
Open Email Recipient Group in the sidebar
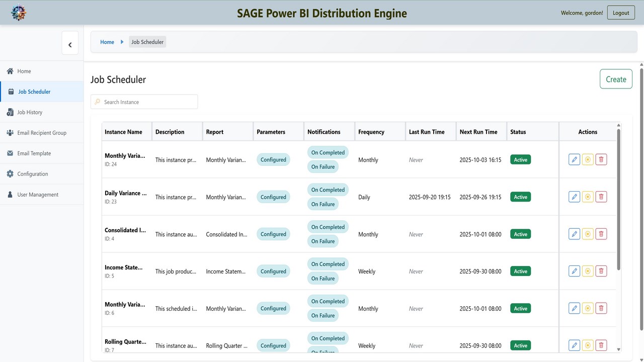pos(42,133)
